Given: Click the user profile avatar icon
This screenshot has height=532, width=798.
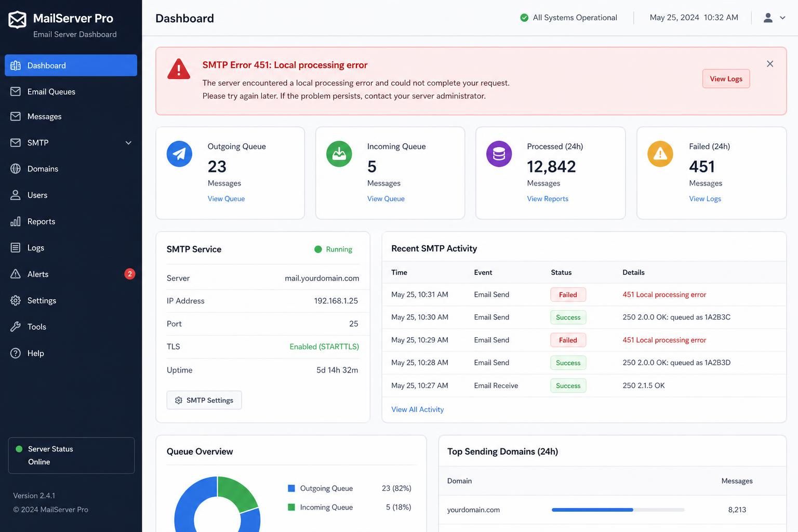Looking at the screenshot, I should 768,18.
